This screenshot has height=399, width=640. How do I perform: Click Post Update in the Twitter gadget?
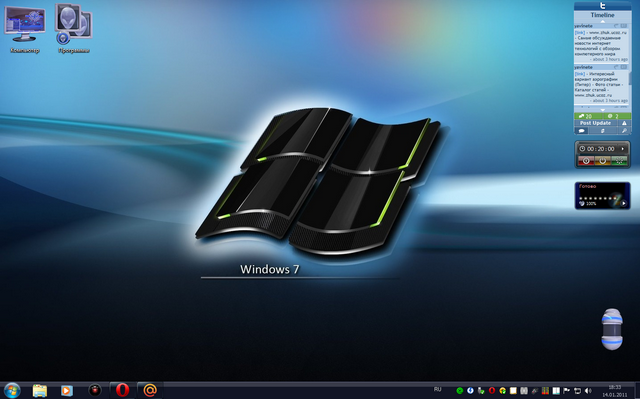tap(596, 123)
